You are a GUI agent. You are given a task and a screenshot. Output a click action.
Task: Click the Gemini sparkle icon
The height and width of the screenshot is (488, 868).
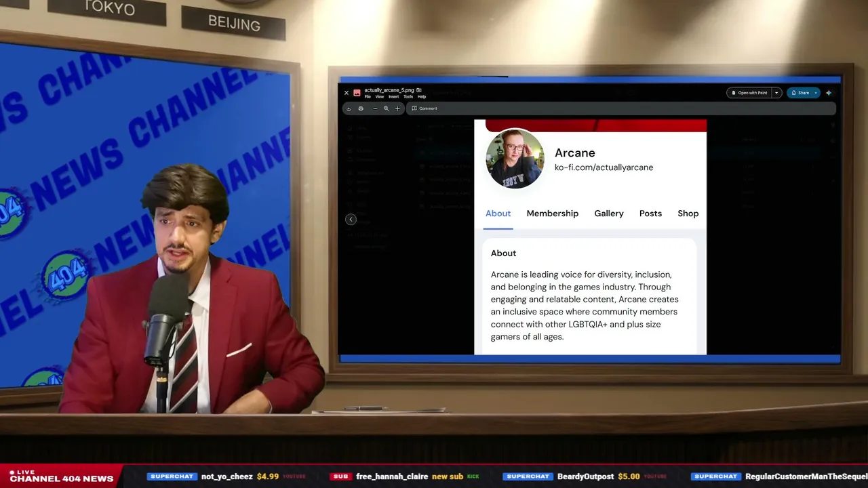pos(829,93)
